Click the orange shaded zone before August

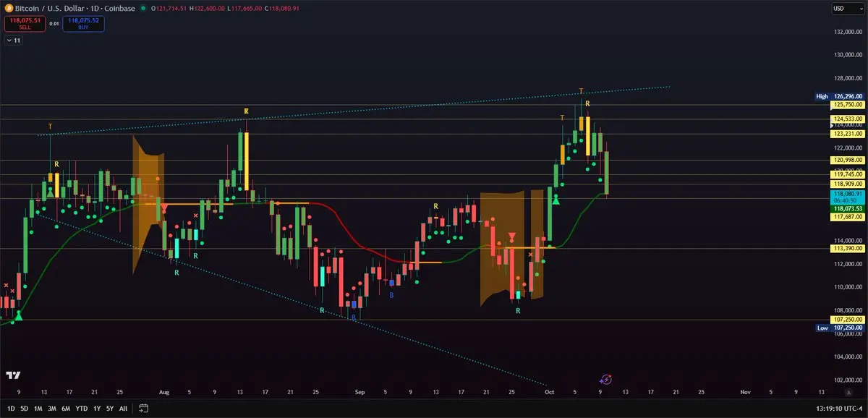pyautogui.click(x=147, y=205)
